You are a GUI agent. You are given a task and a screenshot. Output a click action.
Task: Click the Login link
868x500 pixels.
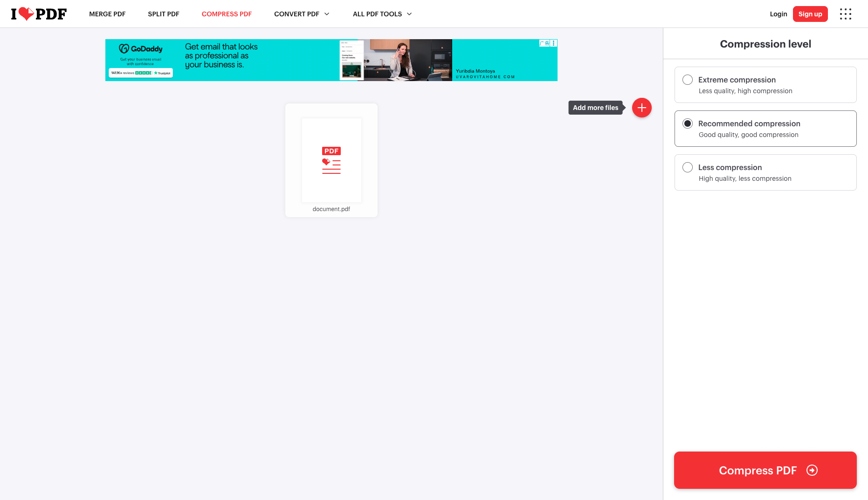(778, 14)
